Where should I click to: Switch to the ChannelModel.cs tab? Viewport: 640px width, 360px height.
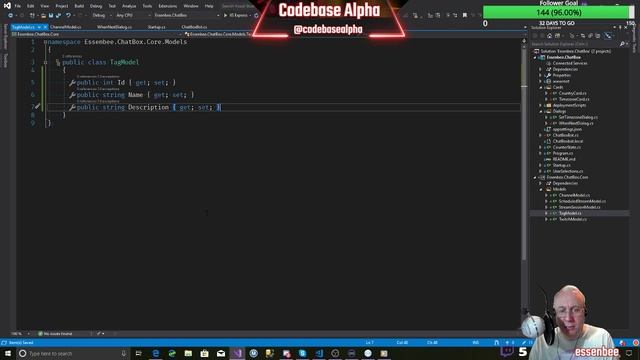point(66,27)
